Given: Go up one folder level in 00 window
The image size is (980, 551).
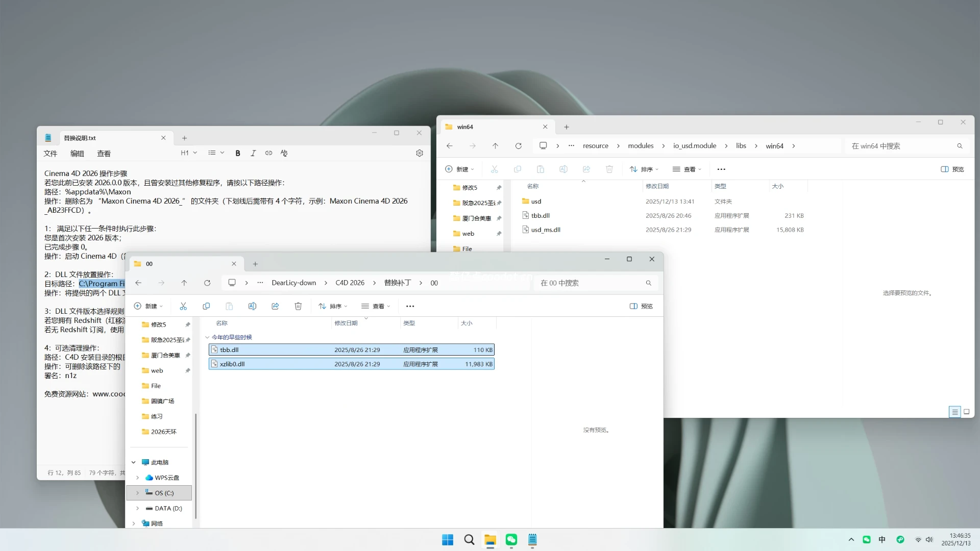Looking at the screenshot, I should pos(184,283).
